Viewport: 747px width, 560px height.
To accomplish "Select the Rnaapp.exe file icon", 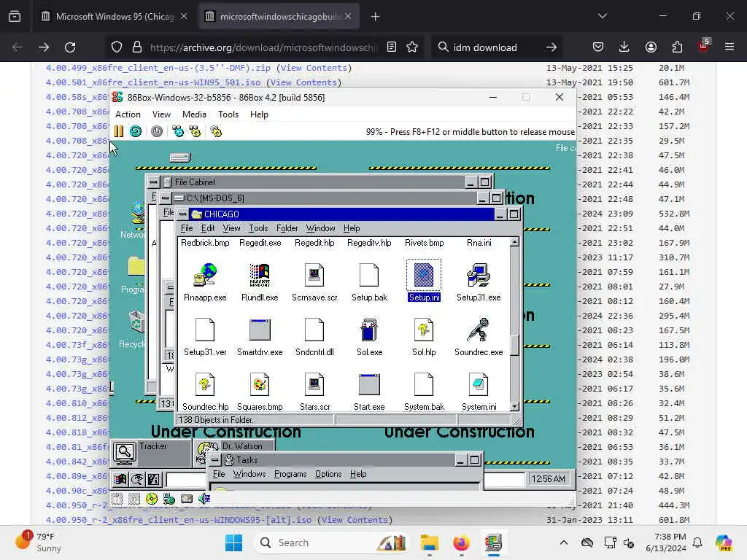I will click(205, 275).
